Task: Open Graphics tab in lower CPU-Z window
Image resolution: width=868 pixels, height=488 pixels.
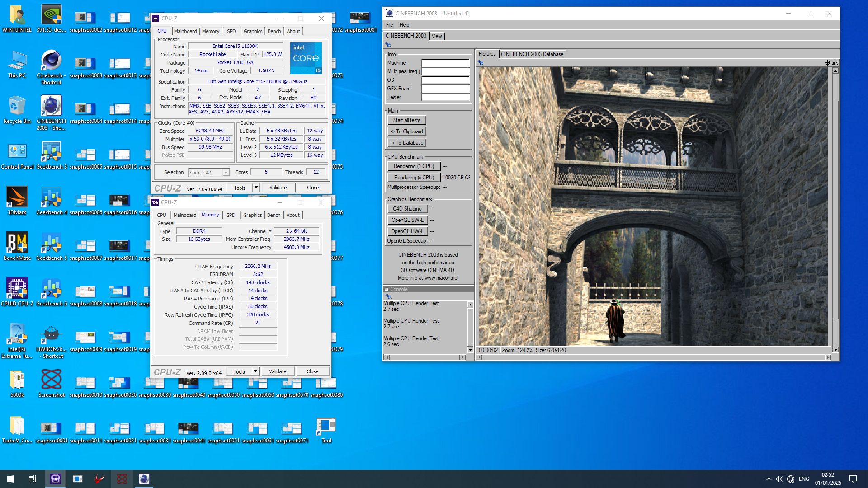Action: [252, 215]
